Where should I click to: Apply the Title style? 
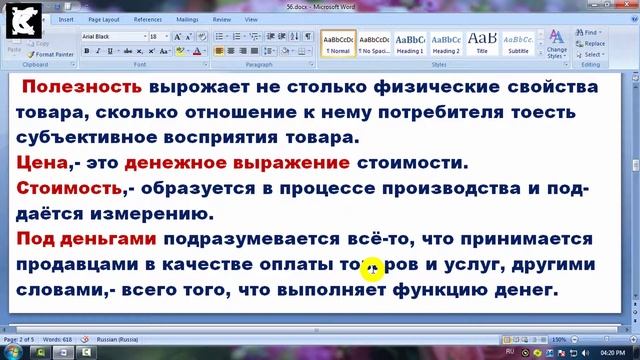(482, 43)
